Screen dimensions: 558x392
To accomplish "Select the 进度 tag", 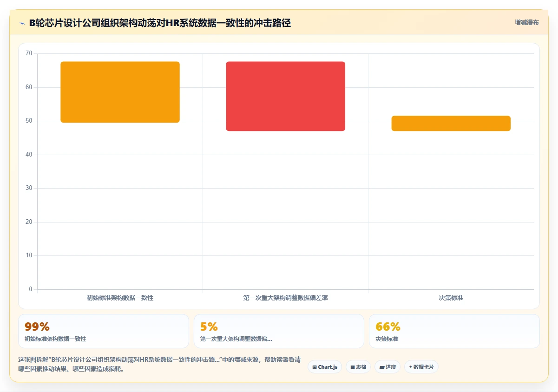I will [x=387, y=367].
